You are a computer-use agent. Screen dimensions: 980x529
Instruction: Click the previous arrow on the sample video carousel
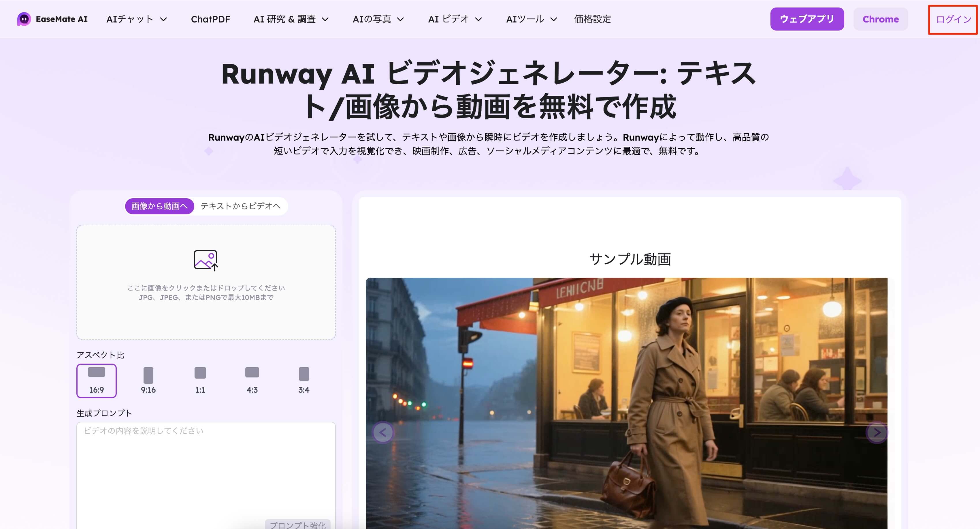coord(383,432)
